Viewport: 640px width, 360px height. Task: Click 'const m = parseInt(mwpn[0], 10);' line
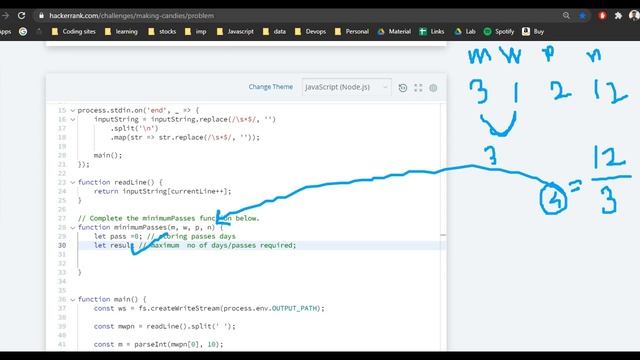(158, 344)
